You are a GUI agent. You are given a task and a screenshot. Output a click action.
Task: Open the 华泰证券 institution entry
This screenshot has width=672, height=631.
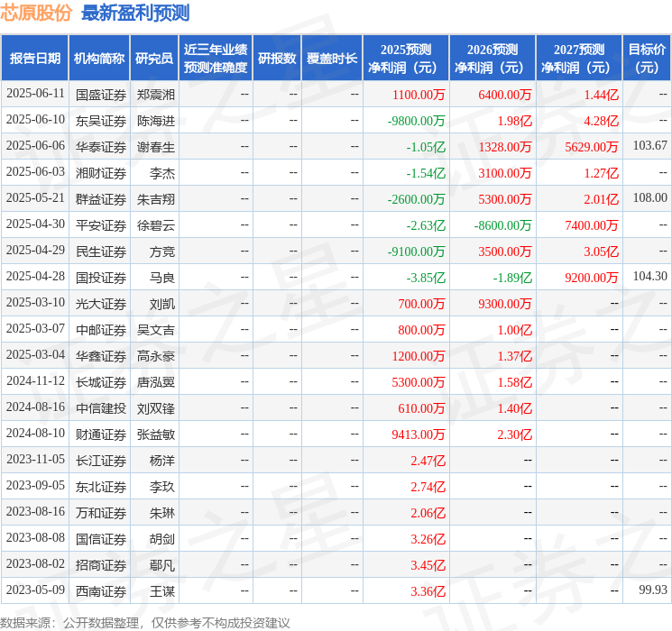(x=100, y=146)
